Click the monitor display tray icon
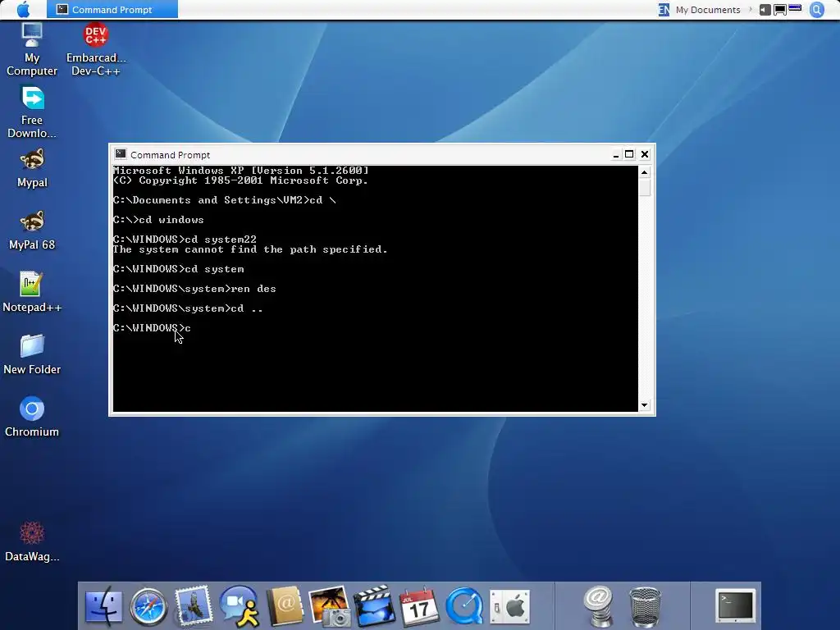The width and height of the screenshot is (840, 630). click(x=780, y=10)
